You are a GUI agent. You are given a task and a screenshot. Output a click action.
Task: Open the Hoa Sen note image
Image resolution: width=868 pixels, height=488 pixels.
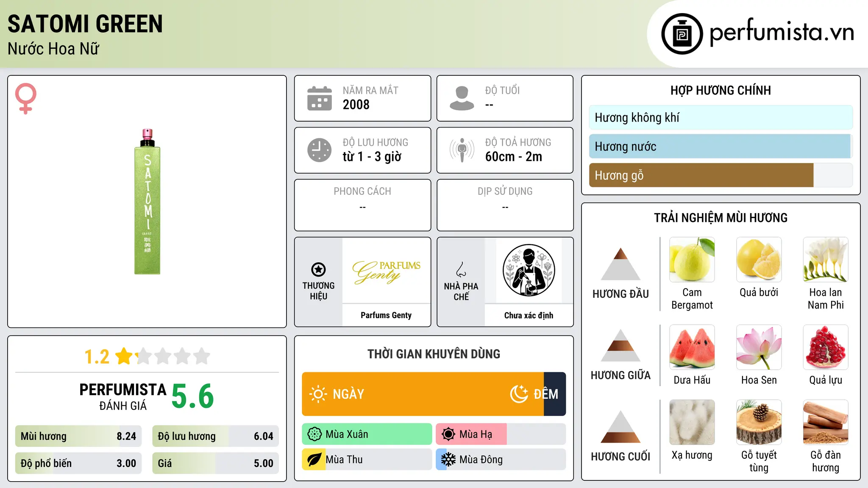click(x=759, y=347)
